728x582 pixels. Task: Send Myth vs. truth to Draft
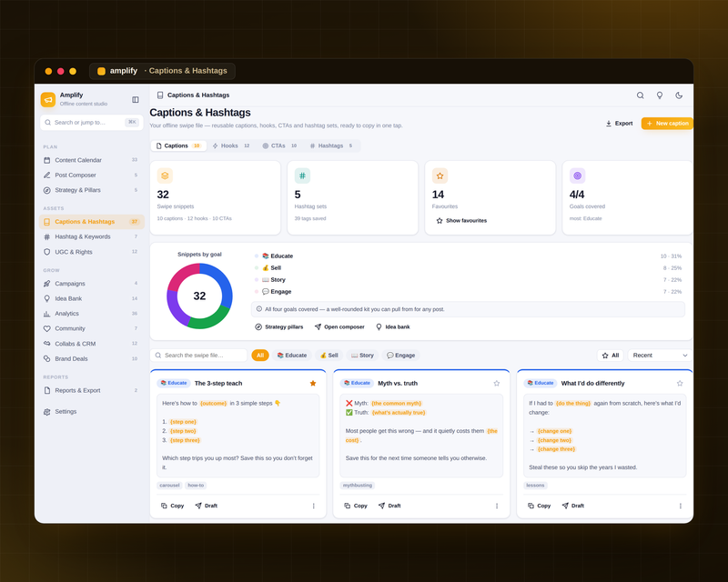click(x=389, y=506)
